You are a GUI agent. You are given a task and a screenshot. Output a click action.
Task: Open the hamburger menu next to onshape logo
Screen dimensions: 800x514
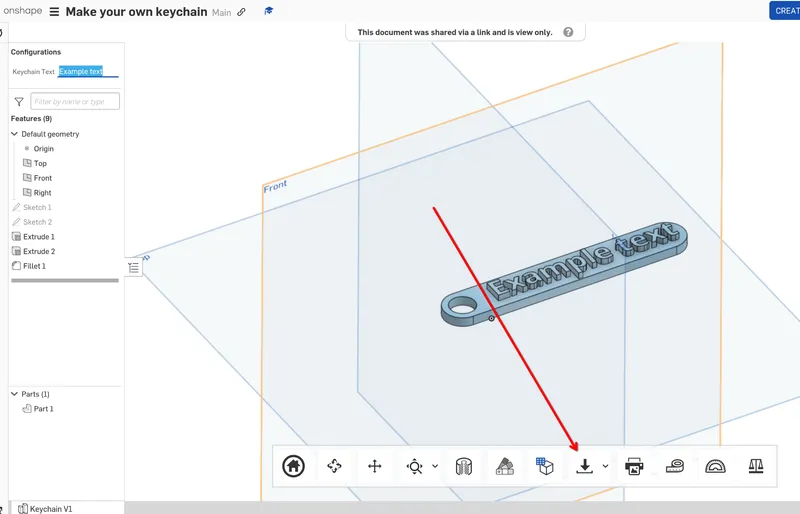[x=54, y=12]
